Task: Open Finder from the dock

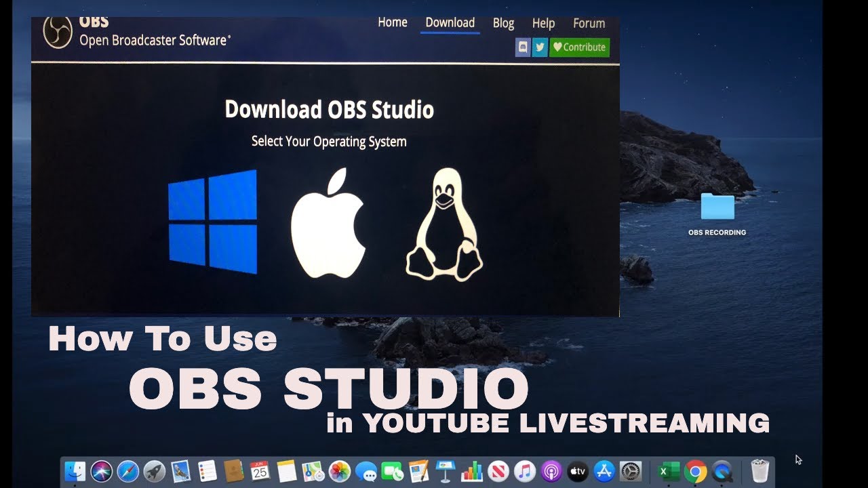Action: click(x=75, y=471)
